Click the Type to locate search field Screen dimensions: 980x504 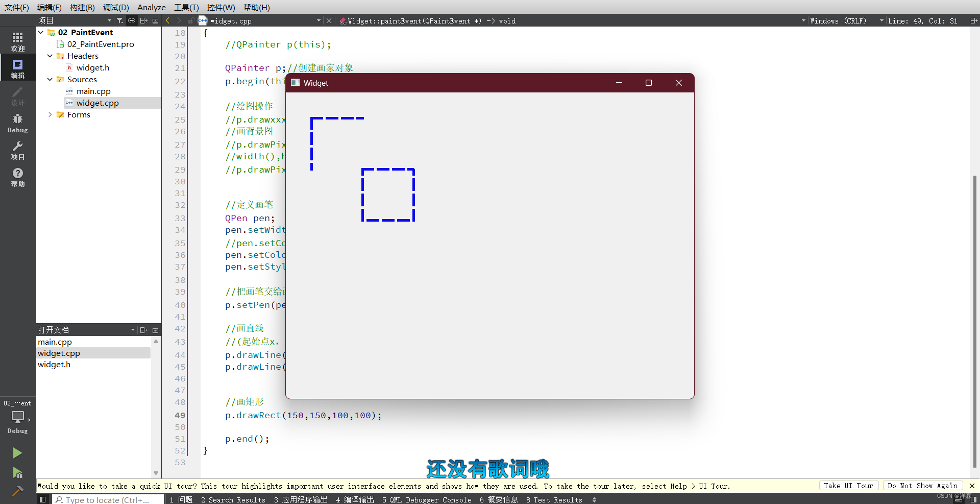click(108, 499)
